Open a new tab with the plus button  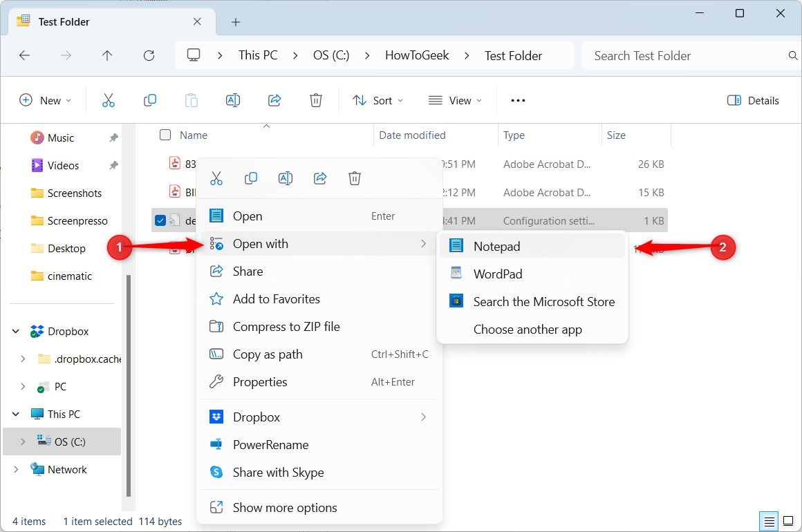point(236,22)
